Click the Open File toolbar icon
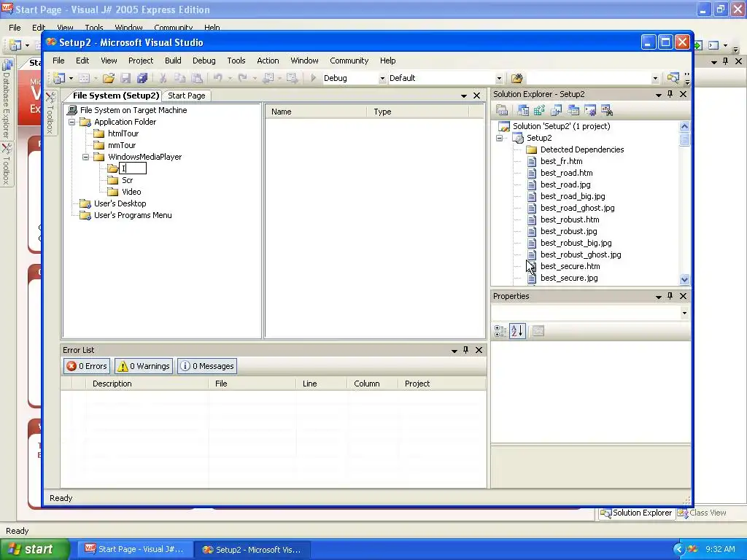747x560 pixels. (109, 78)
